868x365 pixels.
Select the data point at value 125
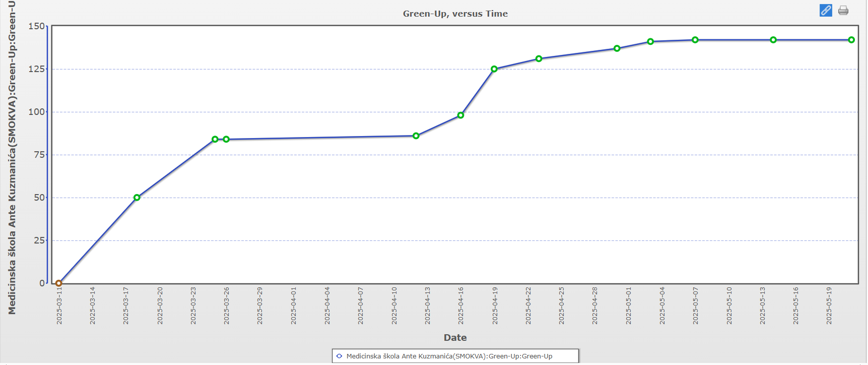[494, 69]
